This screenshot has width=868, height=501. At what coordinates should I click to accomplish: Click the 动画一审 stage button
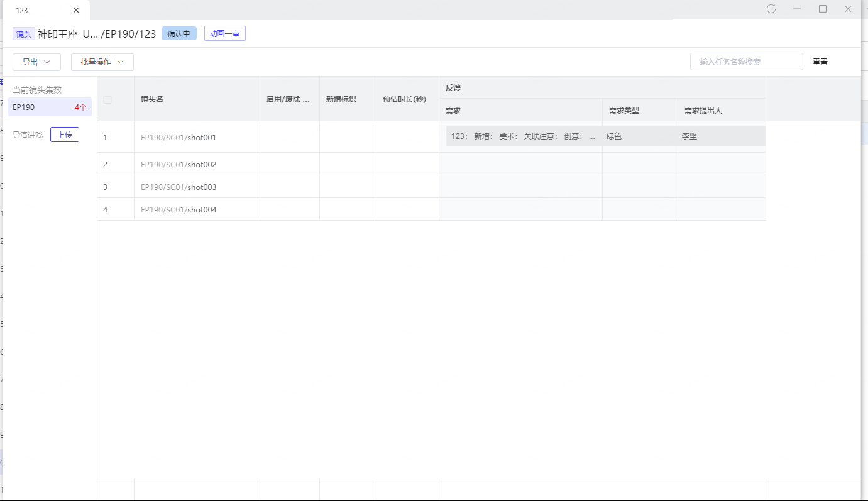(x=224, y=34)
